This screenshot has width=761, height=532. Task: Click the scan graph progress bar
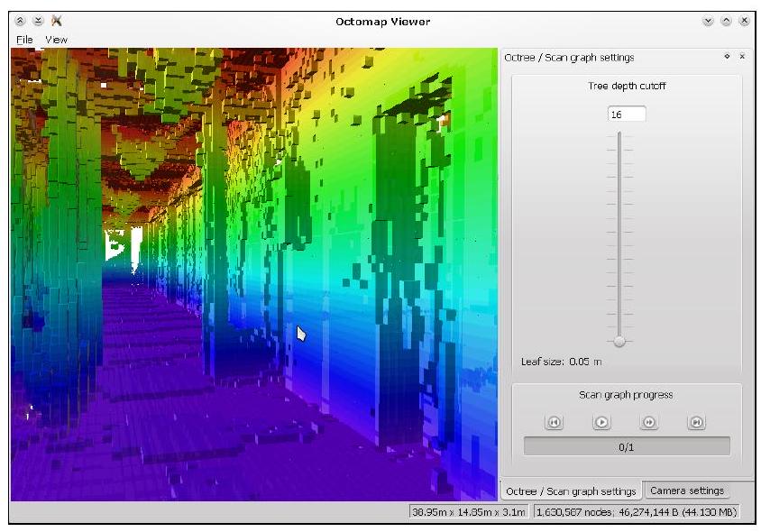click(627, 446)
